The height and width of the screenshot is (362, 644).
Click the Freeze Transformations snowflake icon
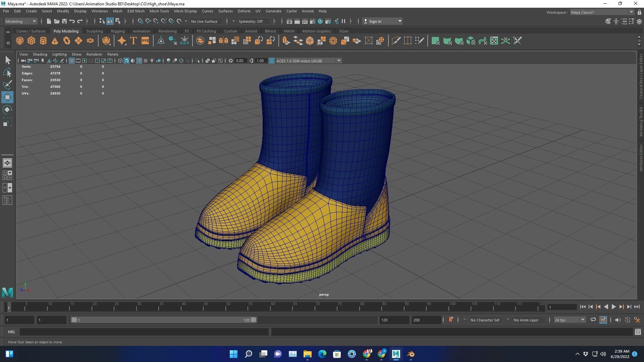[184, 41]
